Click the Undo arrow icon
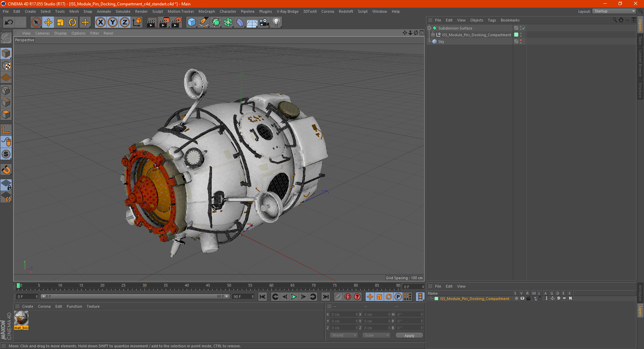 pos(9,22)
